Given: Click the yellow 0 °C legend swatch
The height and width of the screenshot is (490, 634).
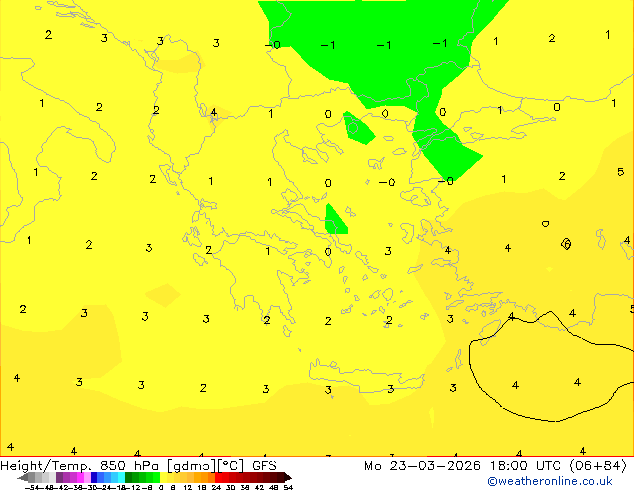Looking at the screenshot, I should [163, 477].
